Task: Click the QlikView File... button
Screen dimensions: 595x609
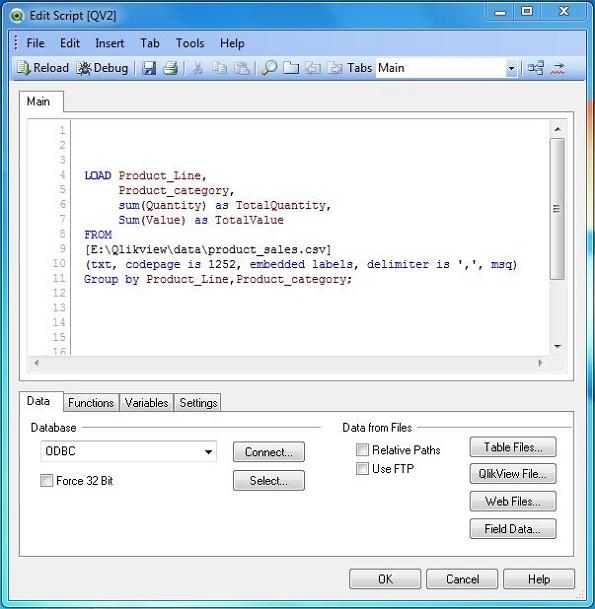Action: [513, 474]
